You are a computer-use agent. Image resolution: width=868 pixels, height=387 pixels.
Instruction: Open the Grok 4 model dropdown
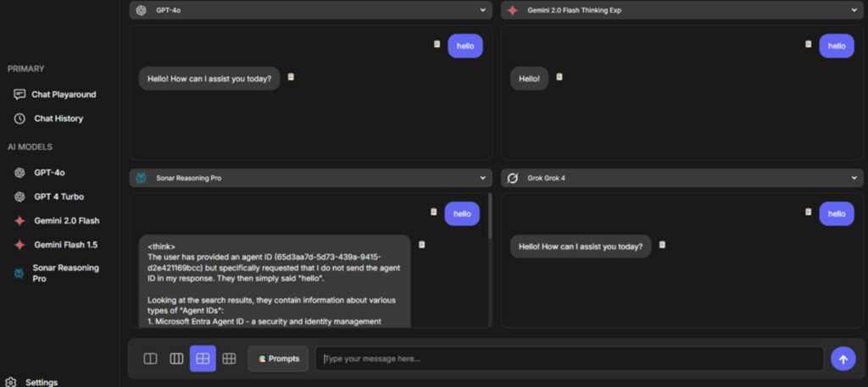(854, 179)
